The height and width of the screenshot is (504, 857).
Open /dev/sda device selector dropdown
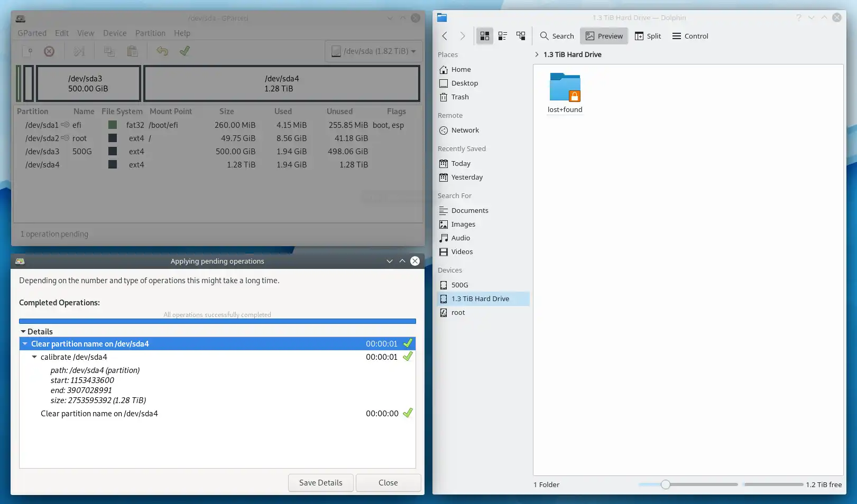373,51
